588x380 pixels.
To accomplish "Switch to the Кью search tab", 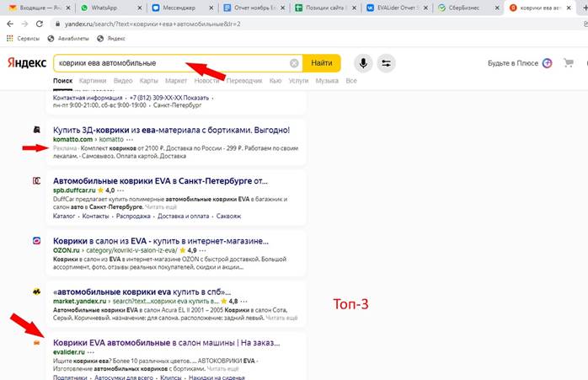I will click(x=275, y=81).
